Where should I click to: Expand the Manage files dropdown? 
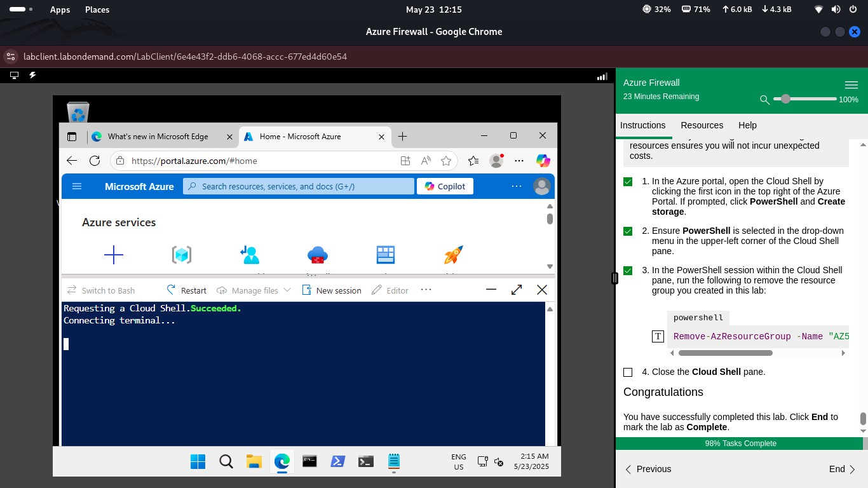(x=254, y=290)
